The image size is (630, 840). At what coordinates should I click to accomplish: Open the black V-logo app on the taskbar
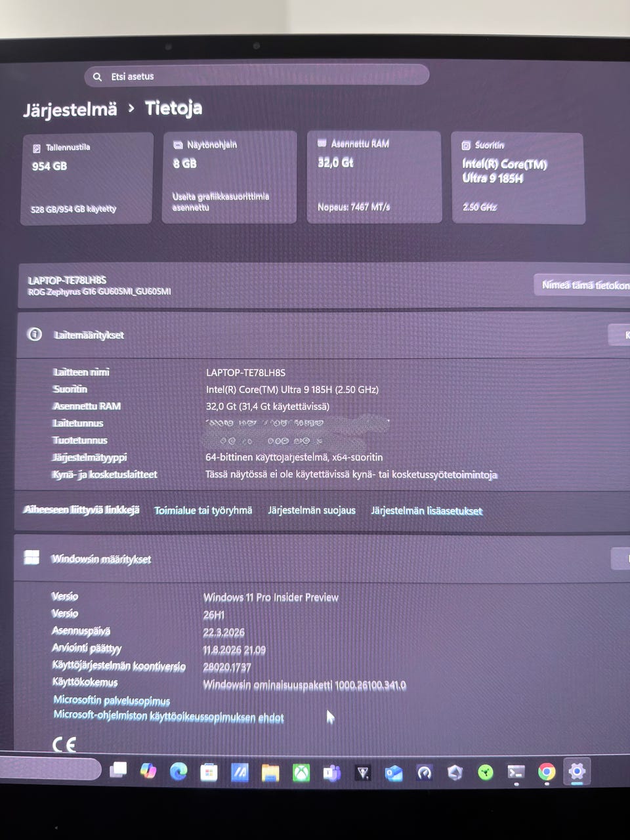(x=362, y=773)
